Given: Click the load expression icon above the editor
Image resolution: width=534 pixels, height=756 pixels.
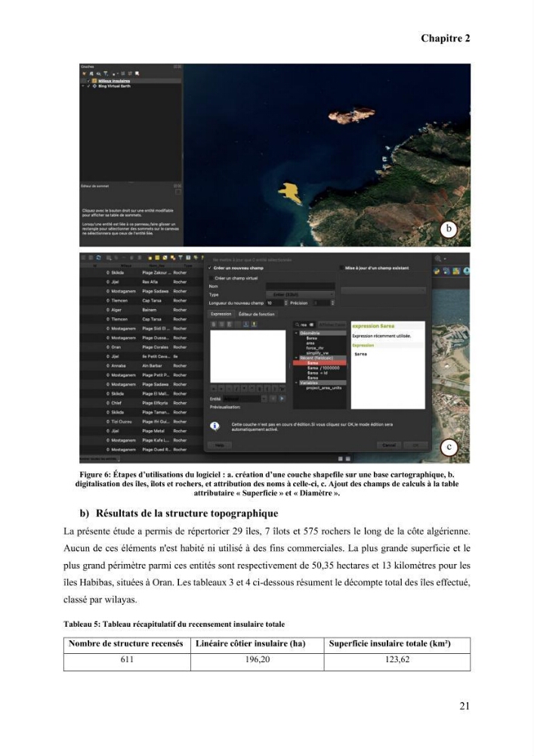Looking at the screenshot, I should click(x=255, y=324).
